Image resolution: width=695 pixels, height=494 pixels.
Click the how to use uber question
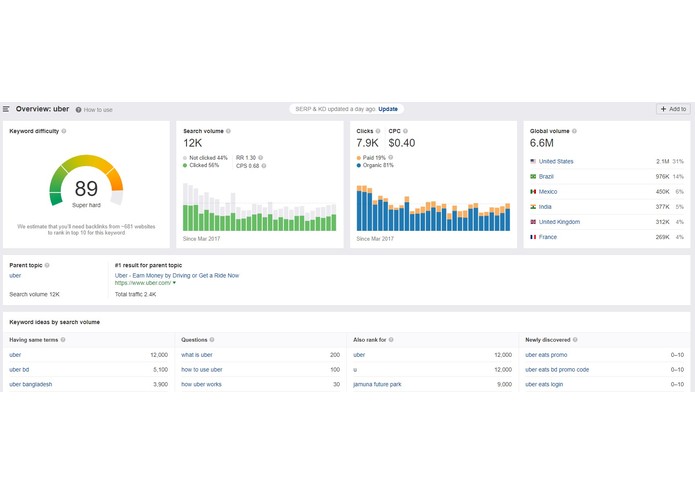(x=202, y=370)
